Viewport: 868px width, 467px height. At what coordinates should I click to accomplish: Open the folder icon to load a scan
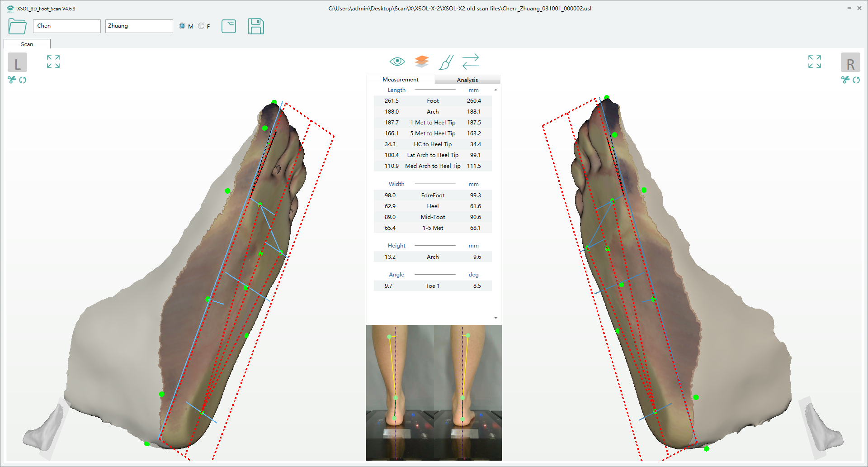tap(17, 26)
